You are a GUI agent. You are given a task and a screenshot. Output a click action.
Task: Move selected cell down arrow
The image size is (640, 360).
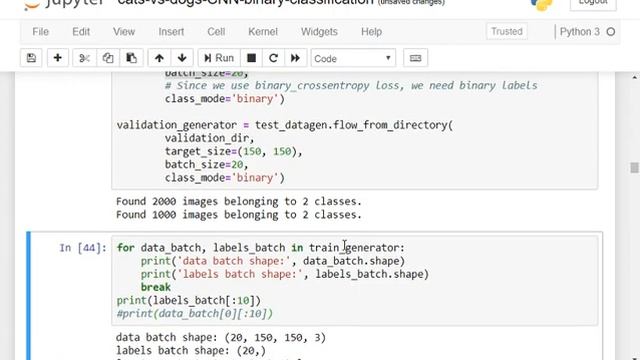click(x=182, y=58)
